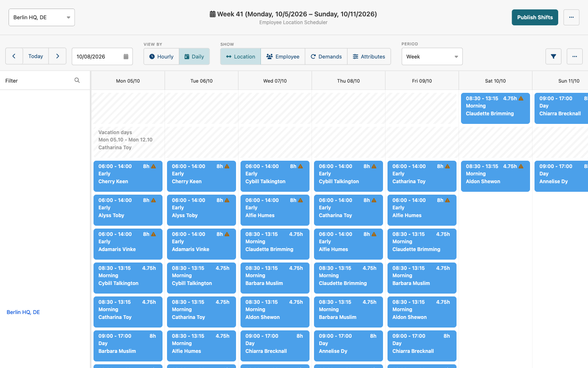588x368 pixels.
Task: Click warning icon on Saturday Claudette Brimming shift
Action: (x=521, y=99)
